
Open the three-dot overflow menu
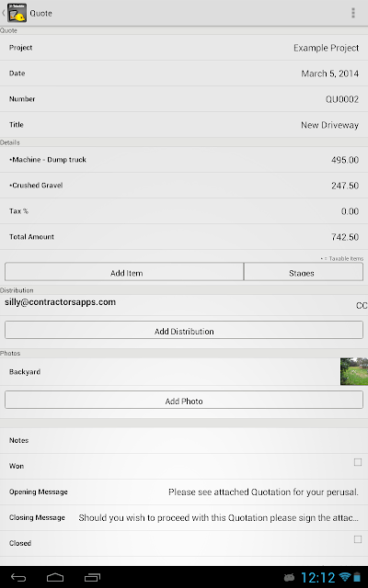(353, 13)
